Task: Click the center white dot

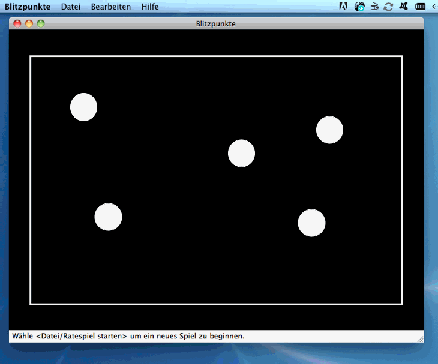Action: coord(241,153)
